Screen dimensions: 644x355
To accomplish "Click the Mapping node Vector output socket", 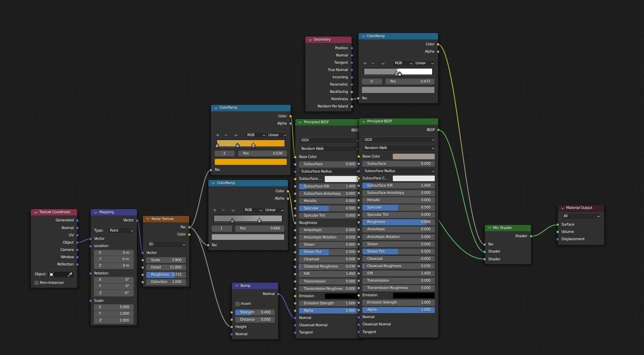I will click(137, 220).
